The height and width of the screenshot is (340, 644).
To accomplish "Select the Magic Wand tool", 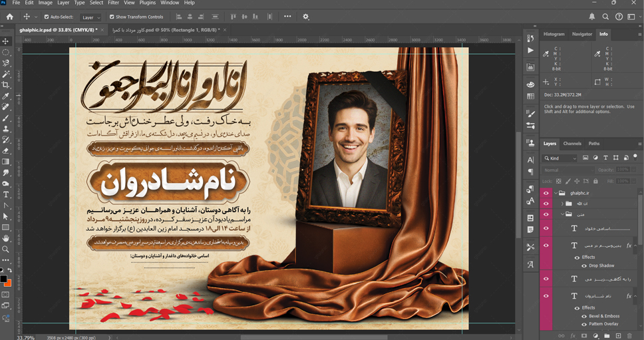I will 6,74.
